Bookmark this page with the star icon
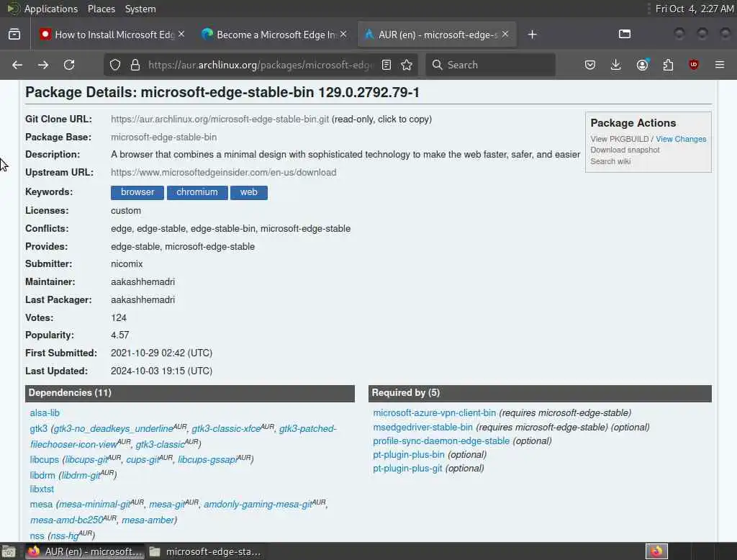 point(407,65)
